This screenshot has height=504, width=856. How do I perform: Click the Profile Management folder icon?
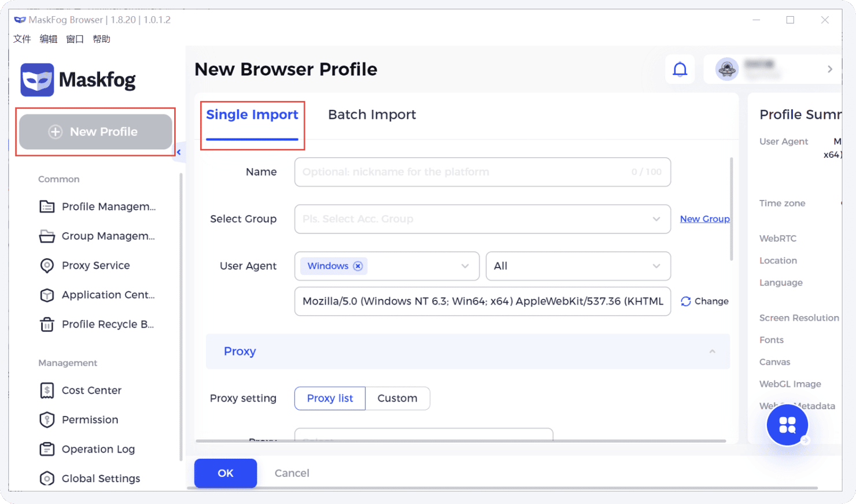pos(47,206)
